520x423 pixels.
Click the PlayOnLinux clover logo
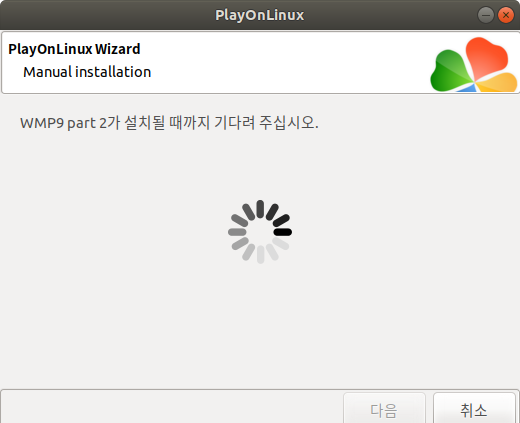click(474, 64)
